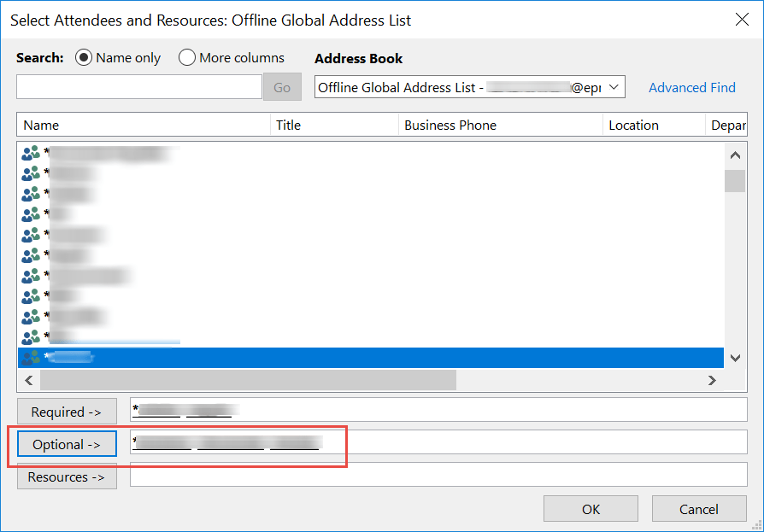764x532 pixels.
Task: Click the horizontal scroll right arrow
Action: tap(712, 380)
